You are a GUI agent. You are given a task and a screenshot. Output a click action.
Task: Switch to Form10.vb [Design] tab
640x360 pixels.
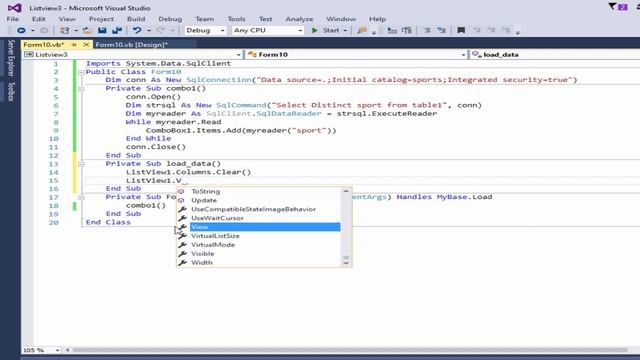131,44
